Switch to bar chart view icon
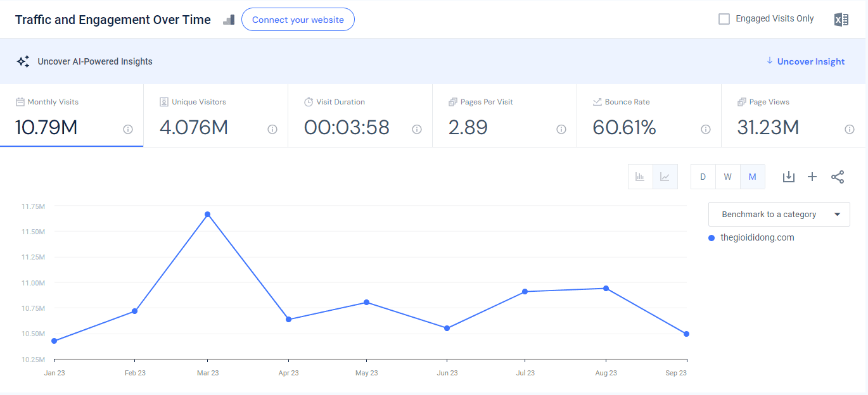The image size is (868, 395). (641, 177)
